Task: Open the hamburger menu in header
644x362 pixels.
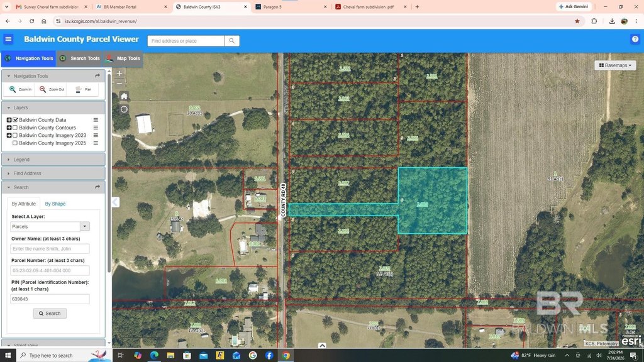Action: pyautogui.click(x=8, y=40)
